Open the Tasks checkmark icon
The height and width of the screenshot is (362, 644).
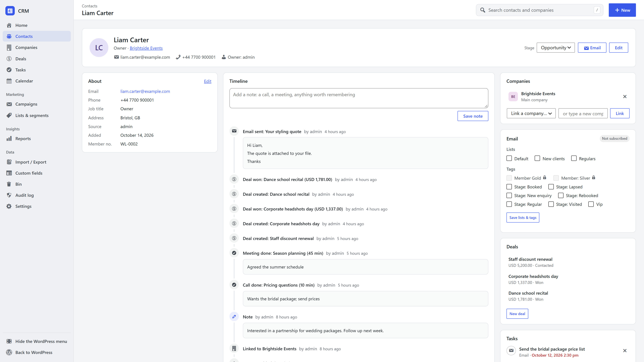click(x=9, y=70)
